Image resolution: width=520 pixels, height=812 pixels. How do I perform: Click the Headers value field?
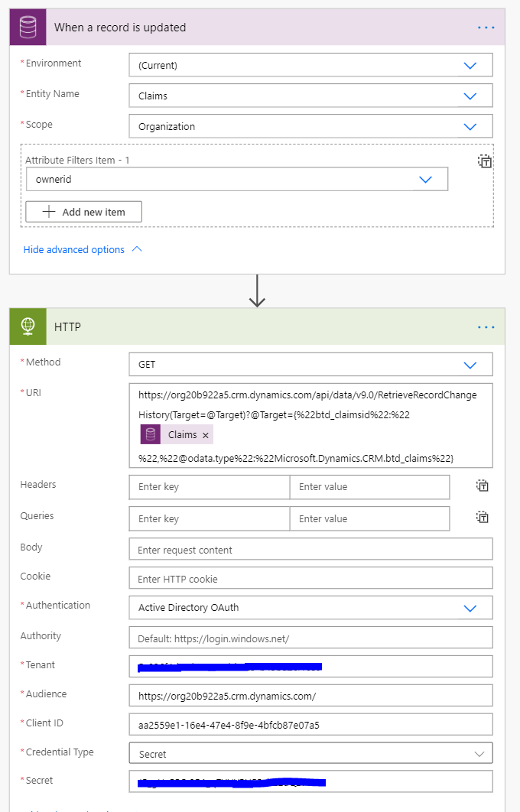pyautogui.click(x=370, y=487)
